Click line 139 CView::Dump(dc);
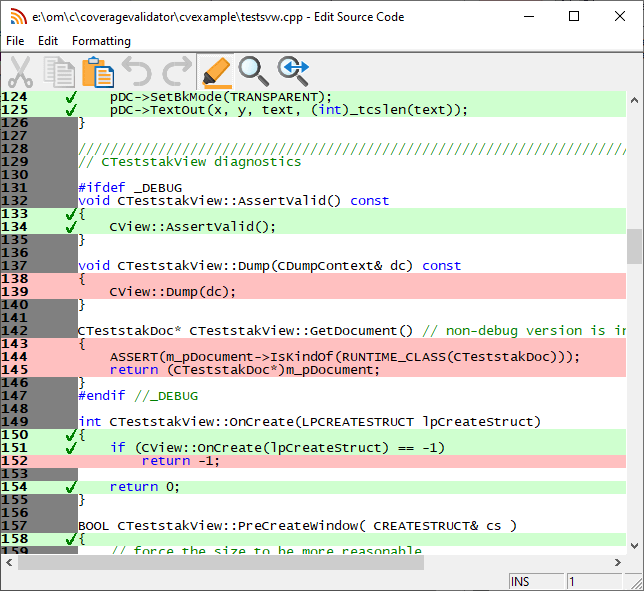The width and height of the screenshot is (644, 591). [173, 292]
